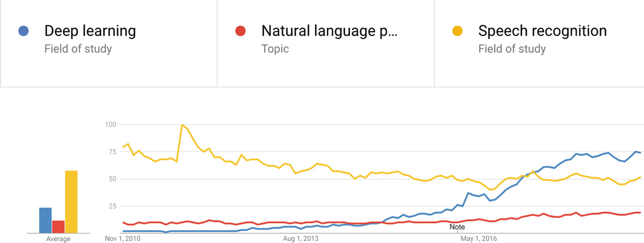Screen dimensions: 644x243
Task: Click Field of study under Speech recognition
Action: click(512, 49)
